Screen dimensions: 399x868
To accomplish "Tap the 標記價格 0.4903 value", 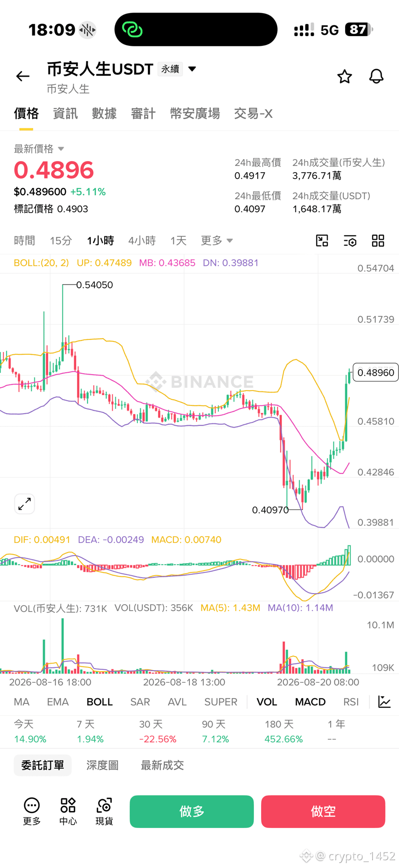I will click(x=51, y=209).
